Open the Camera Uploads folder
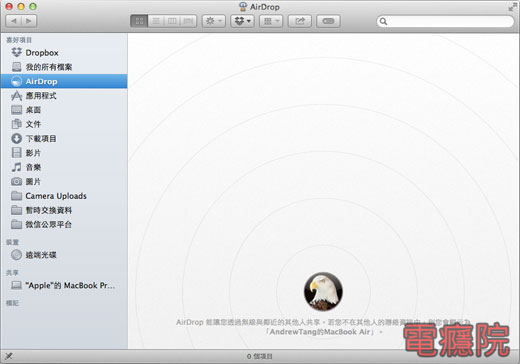Image resolution: width=520 pixels, height=364 pixels. [x=64, y=196]
